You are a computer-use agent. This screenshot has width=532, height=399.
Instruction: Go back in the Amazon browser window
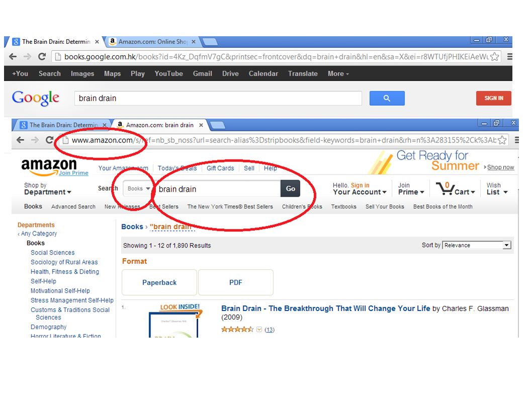20,140
